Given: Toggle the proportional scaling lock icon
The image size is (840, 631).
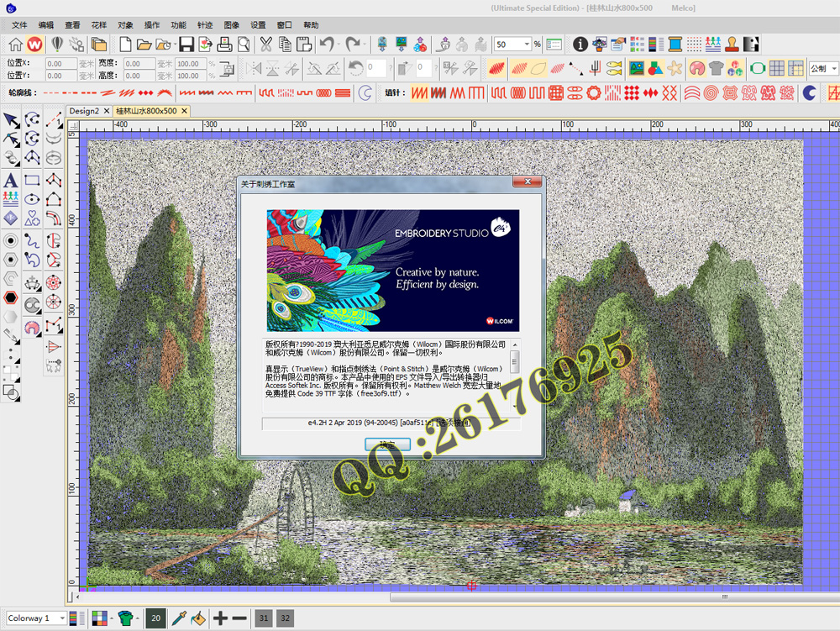Looking at the screenshot, I should [x=227, y=69].
